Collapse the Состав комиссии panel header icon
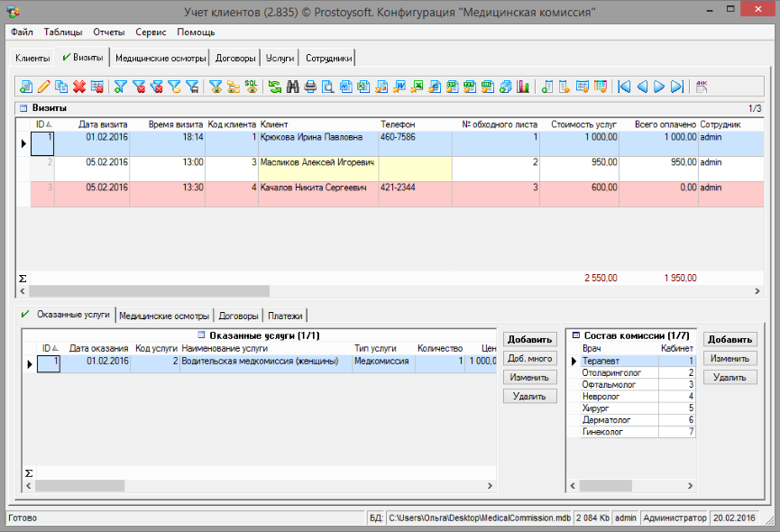Image resolution: width=780 pixels, height=532 pixels. (576, 335)
